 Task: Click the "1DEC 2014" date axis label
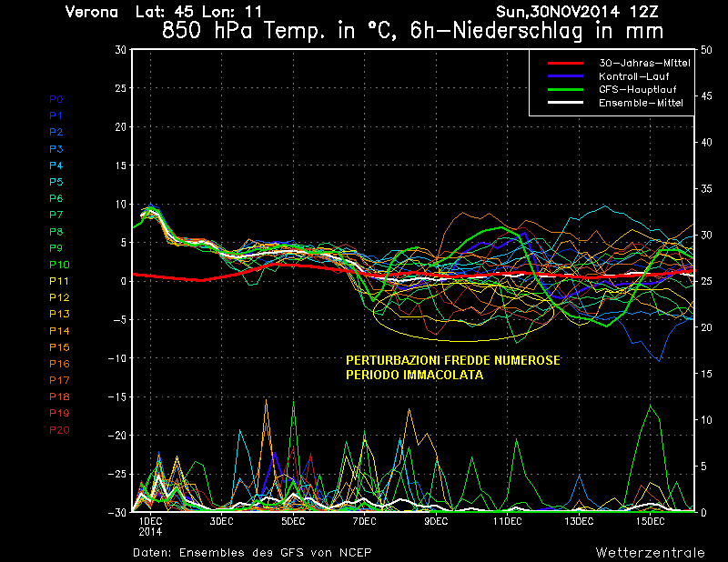(150, 527)
